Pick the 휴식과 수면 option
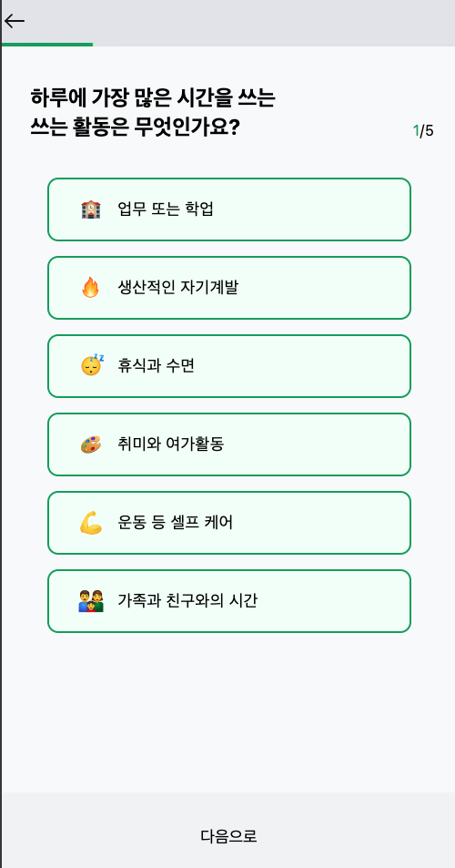 (229, 366)
